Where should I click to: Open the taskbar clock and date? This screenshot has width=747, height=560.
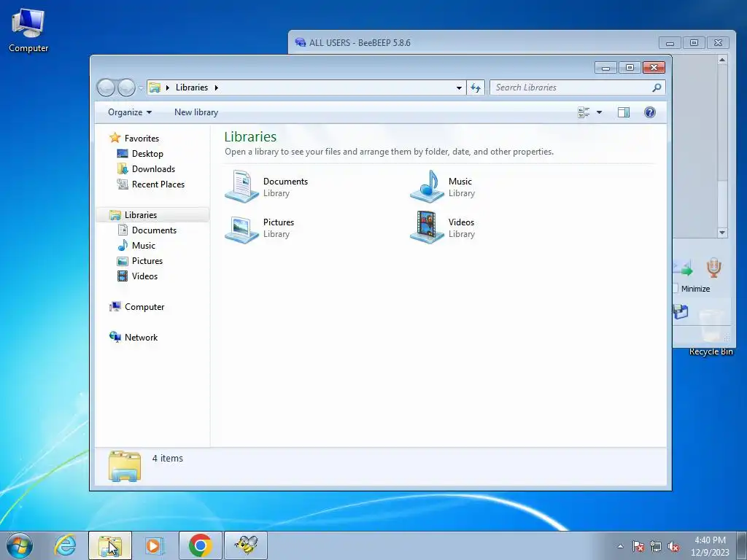point(710,546)
